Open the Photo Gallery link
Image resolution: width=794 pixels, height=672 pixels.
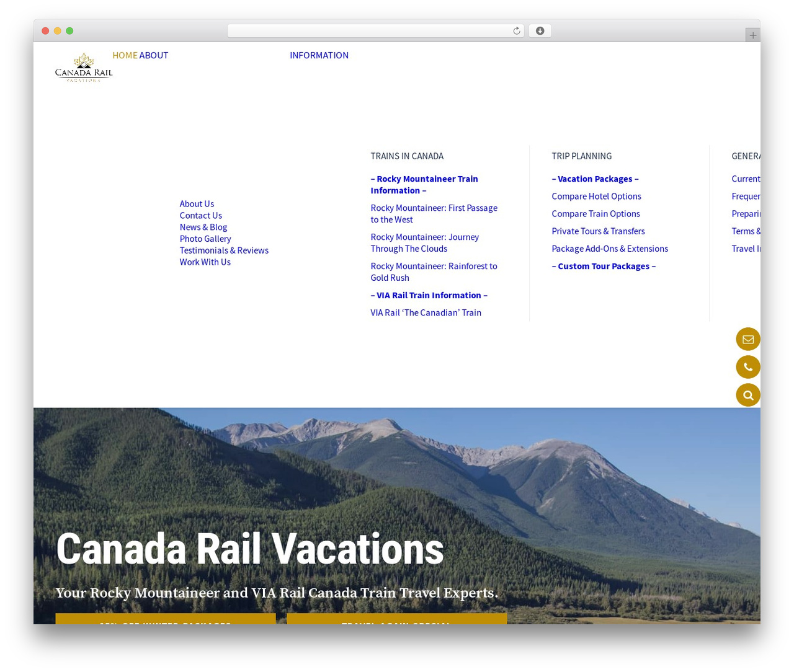click(205, 239)
